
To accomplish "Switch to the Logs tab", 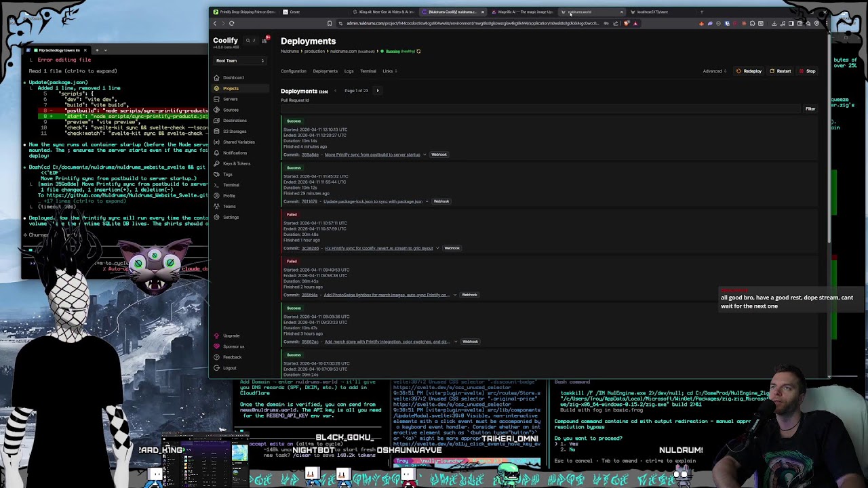I will point(349,71).
